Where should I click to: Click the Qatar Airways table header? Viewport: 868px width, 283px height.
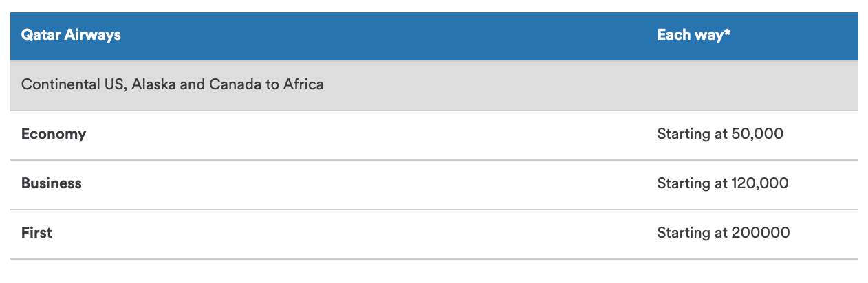(71, 35)
